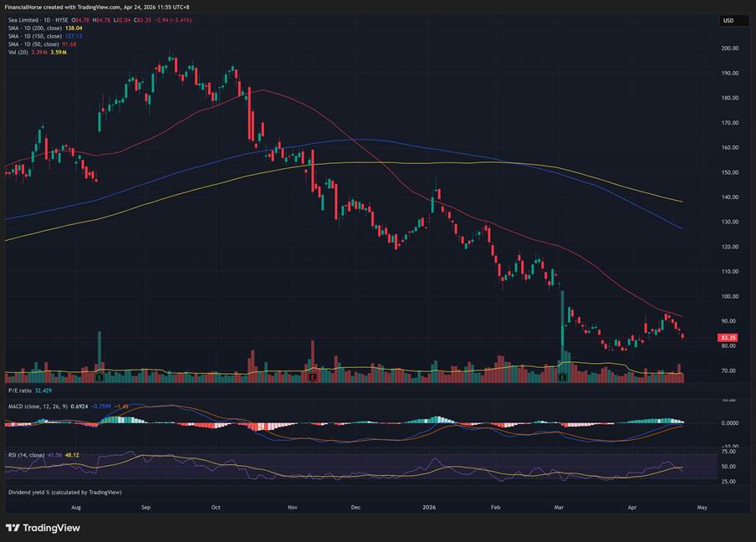Image resolution: width=756 pixels, height=542 pixels.
Task: Open the TradingView.com link in header
Action: coord(100,7)
